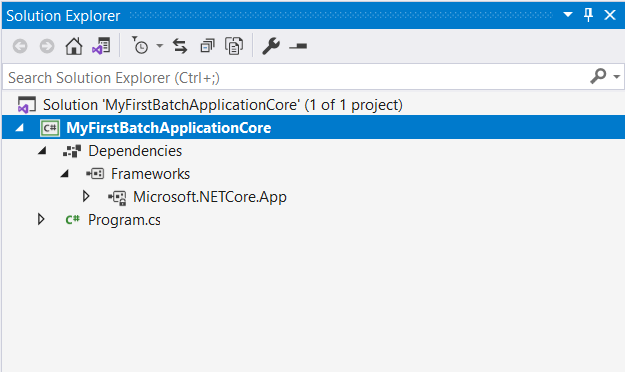Select Frameworks tree item
This screenshot has width=625, height=372.
click(150, 174)
